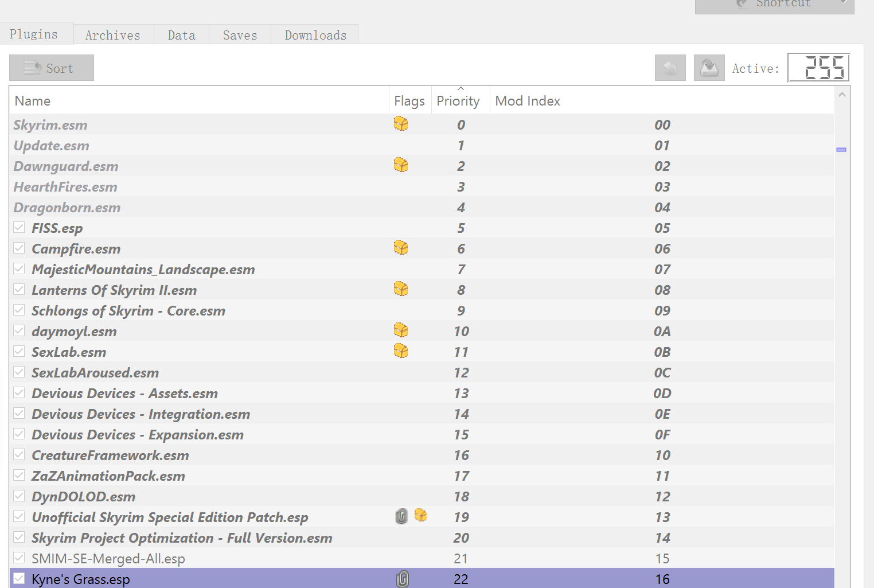The height and width of the screenshot is (588, 874).
Task: Sort list by the Name column header
Action: click(200, 101)
